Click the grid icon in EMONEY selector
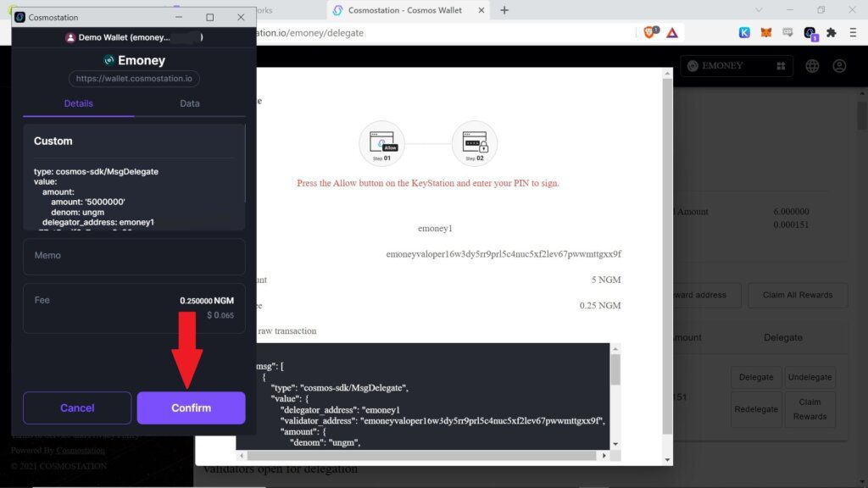 [x=781, y=66]
